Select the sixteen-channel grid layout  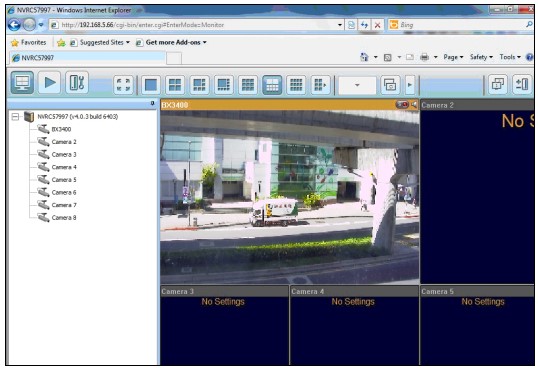click(x=296, y=84)
